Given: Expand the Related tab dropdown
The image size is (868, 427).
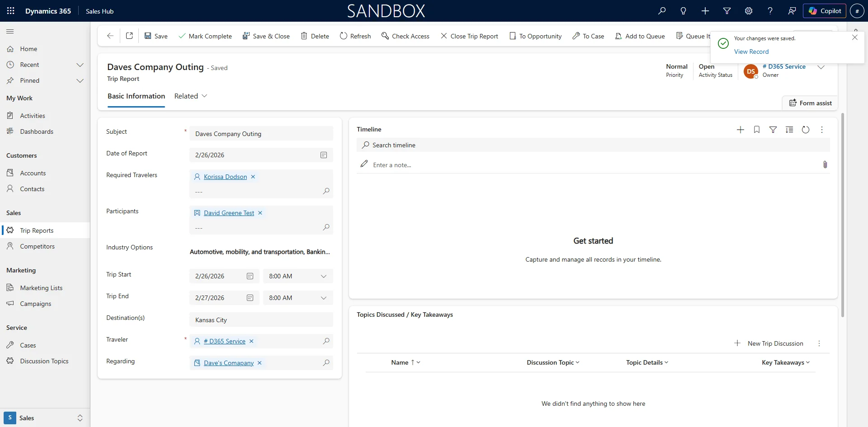Looking at the screenshot, I should pos(206,96).
